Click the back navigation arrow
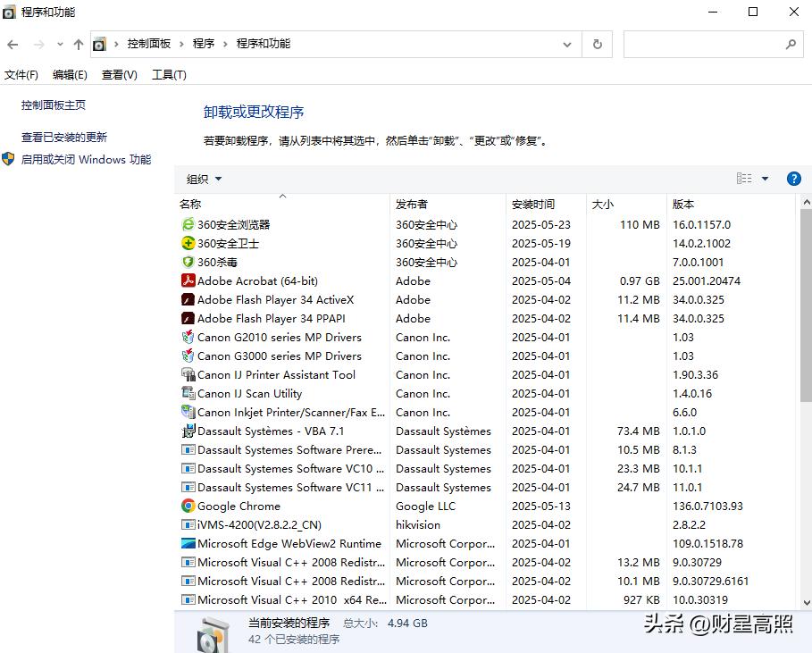812x653 pixels. pos(13,45)
